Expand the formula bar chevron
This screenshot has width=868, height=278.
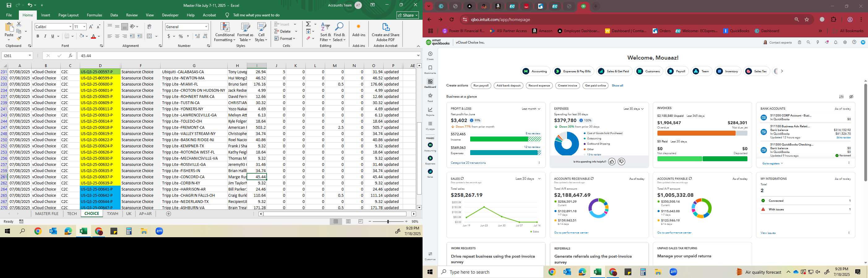pos(418,56)
